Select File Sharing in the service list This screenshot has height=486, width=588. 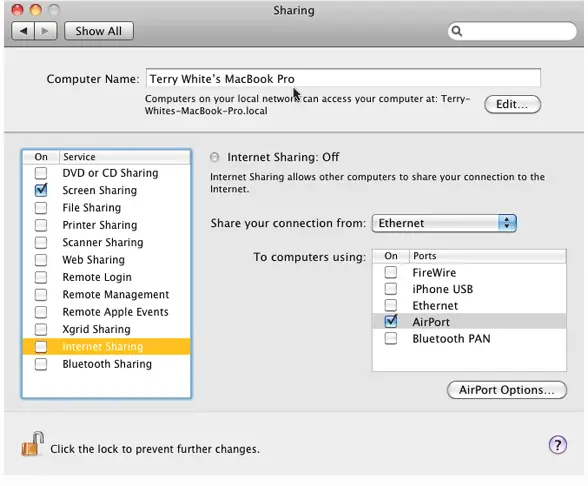click(x=106, y=207)
